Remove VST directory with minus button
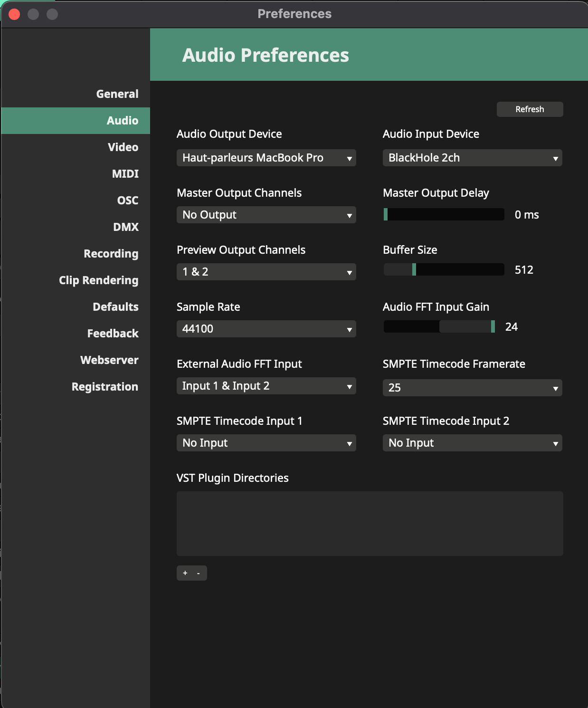 199,573
